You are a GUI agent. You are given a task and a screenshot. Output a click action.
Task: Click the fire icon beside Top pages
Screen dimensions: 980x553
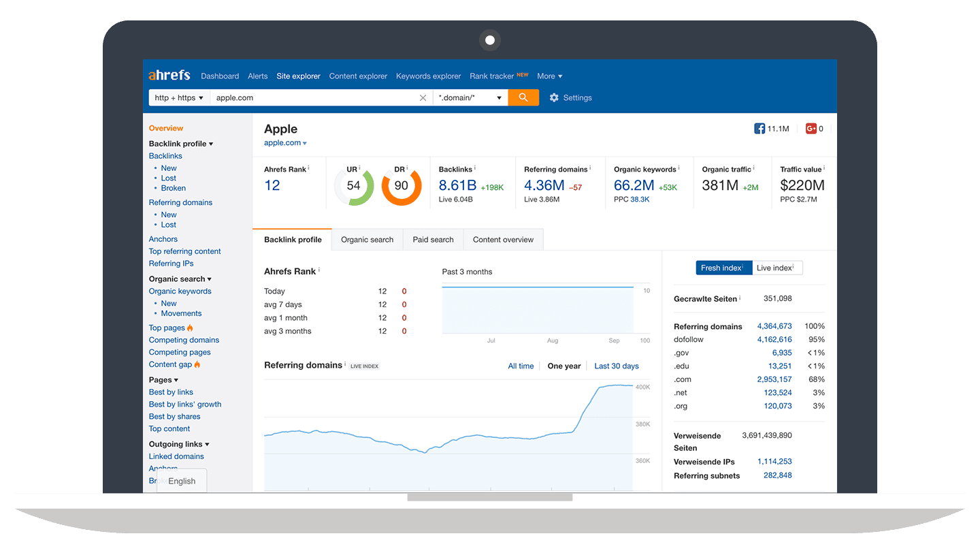(190, 328)
